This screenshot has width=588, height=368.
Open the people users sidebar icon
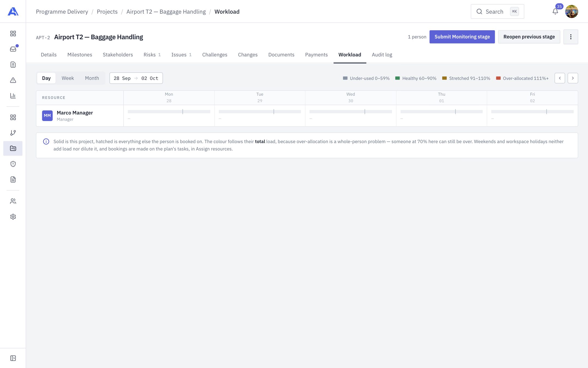(x=13, y=201)
